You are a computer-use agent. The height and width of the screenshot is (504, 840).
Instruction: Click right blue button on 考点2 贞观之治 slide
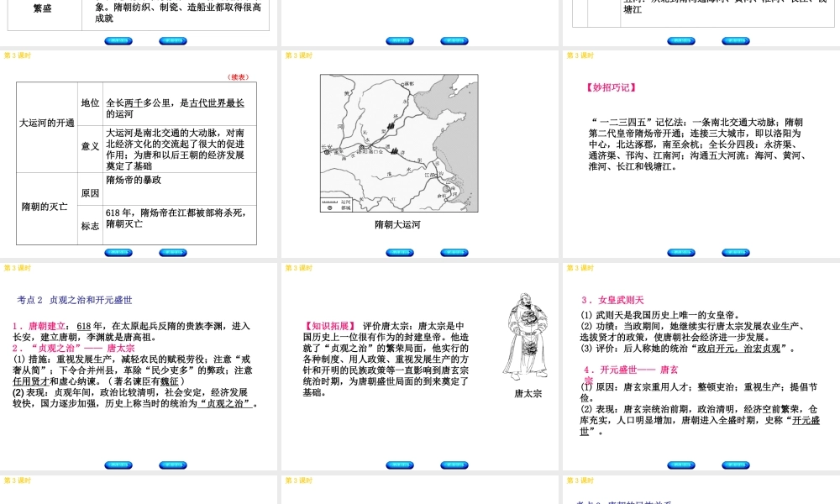click(173, 465)
